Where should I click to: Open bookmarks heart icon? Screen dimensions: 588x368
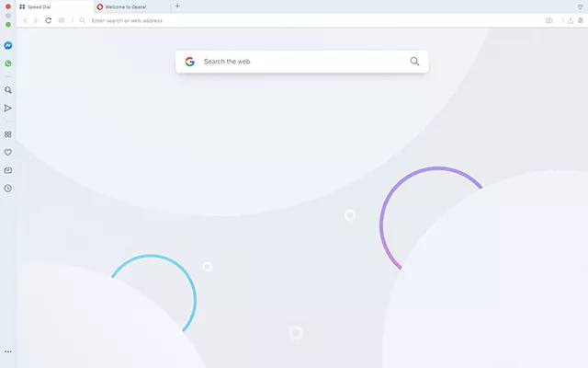click(x=8, y=152)
